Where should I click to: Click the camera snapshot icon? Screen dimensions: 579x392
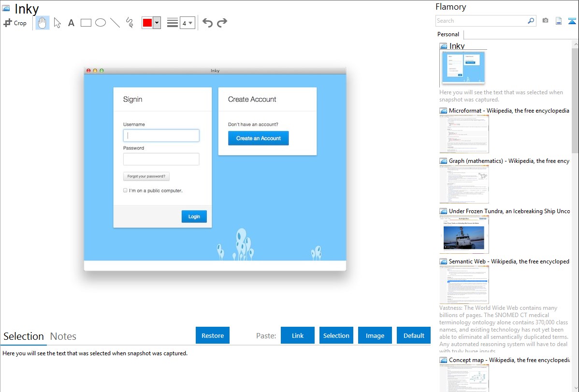[545, 21]
